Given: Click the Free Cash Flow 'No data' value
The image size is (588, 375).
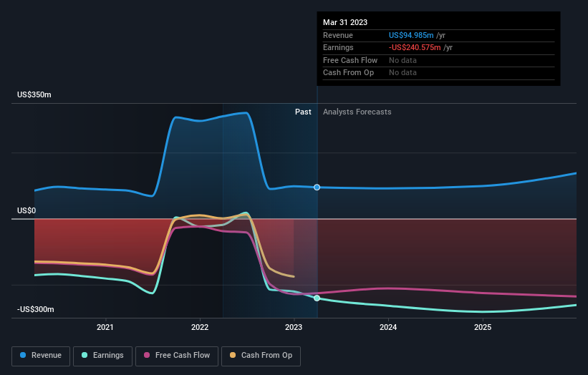Looking at the screenshot, I should (403, 60).
